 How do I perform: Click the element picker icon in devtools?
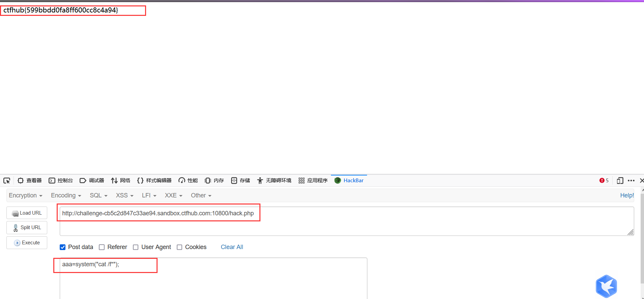pos(7,181)
